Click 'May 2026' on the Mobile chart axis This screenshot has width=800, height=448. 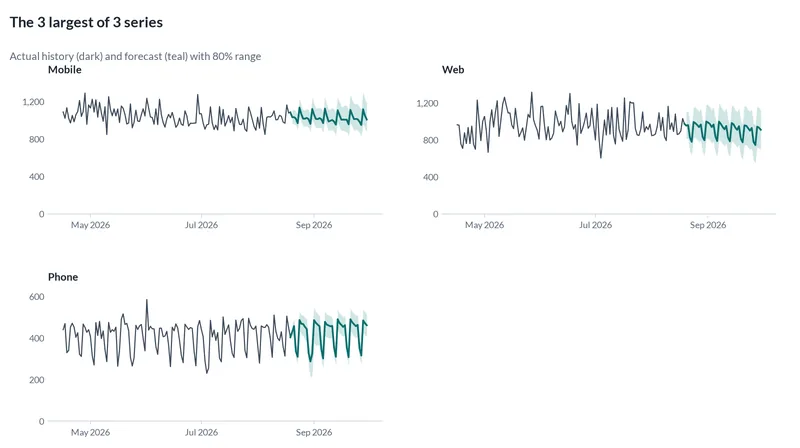(x=90, y=225)
